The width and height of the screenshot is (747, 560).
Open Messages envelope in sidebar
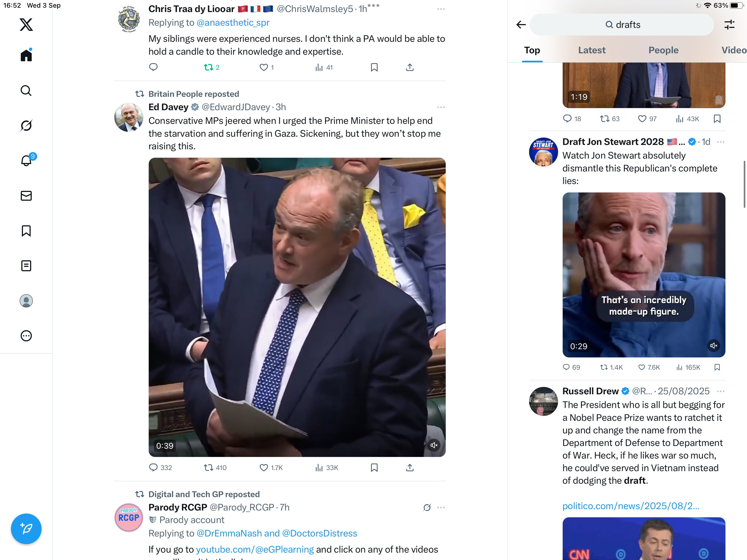pyautogui.click(x=26, y=196)
